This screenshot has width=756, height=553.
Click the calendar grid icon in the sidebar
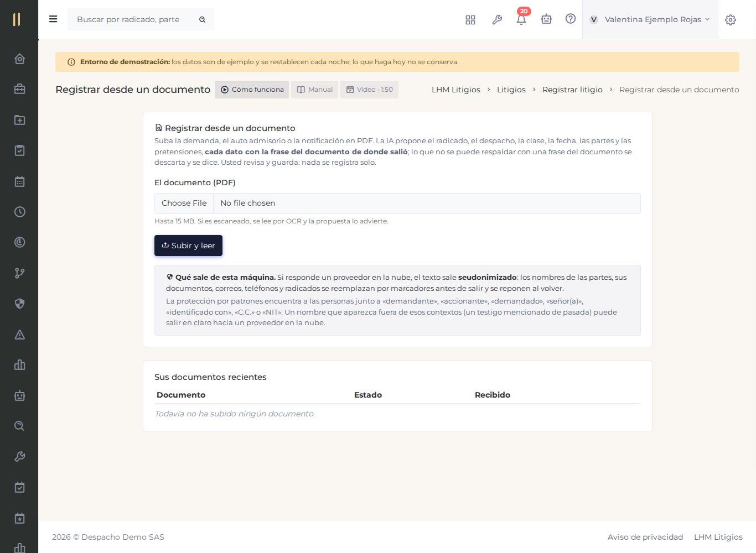[x=19, y=181]
